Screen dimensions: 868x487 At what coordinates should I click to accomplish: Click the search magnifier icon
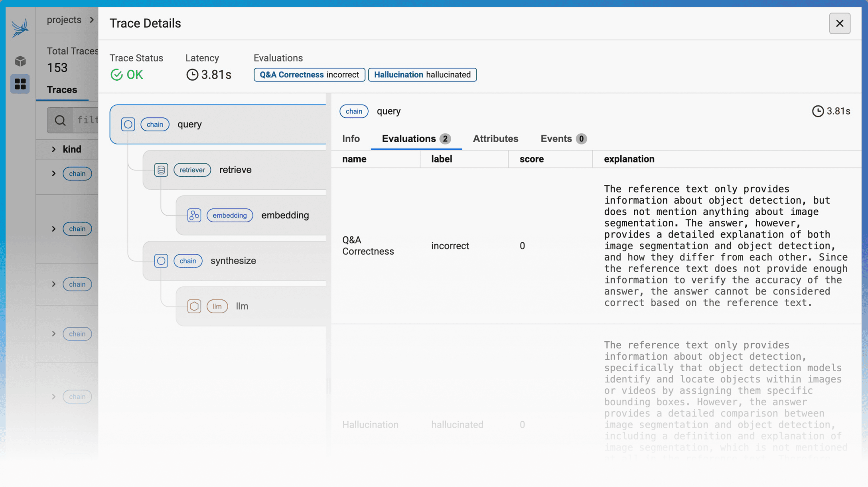pyautogui.click(x=60, y=120)
